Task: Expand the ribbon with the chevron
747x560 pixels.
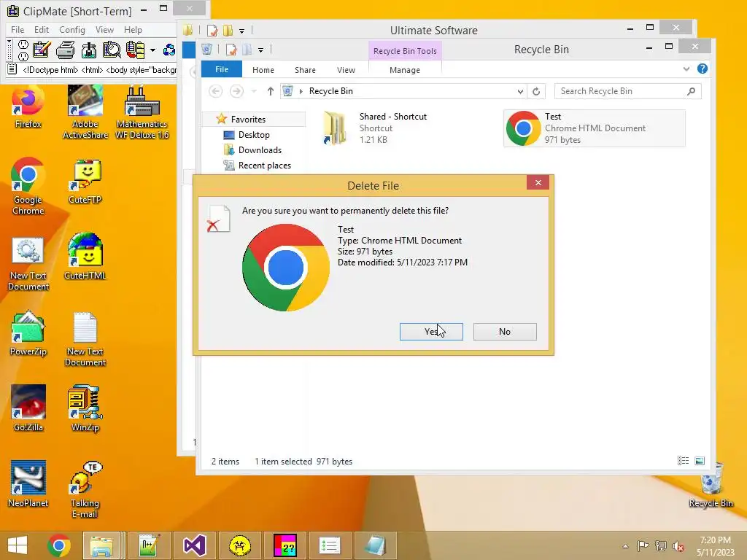Action: pyautogui.click(x=686, y=69)
